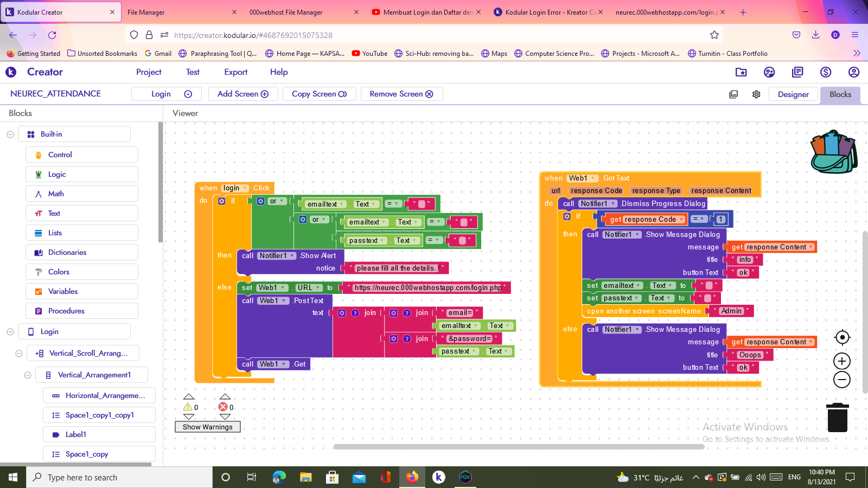868x488 pixels.
Task: Click the trash can icon
Action: [838, 417]
